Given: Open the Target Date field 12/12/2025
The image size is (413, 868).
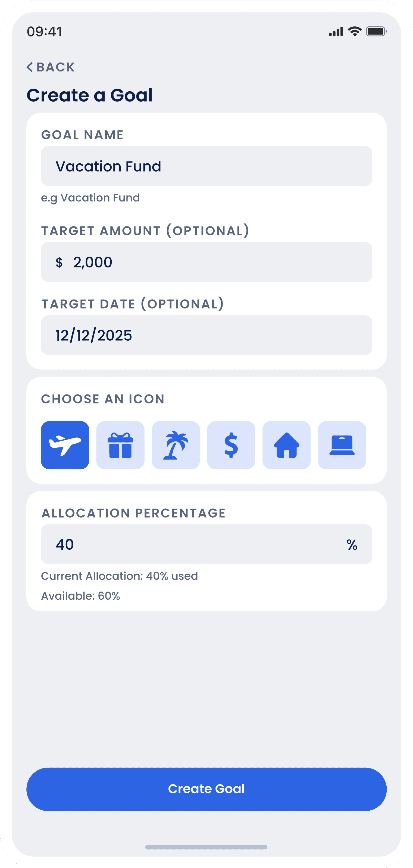Looking at the screenshot, I should coord(206,335).
